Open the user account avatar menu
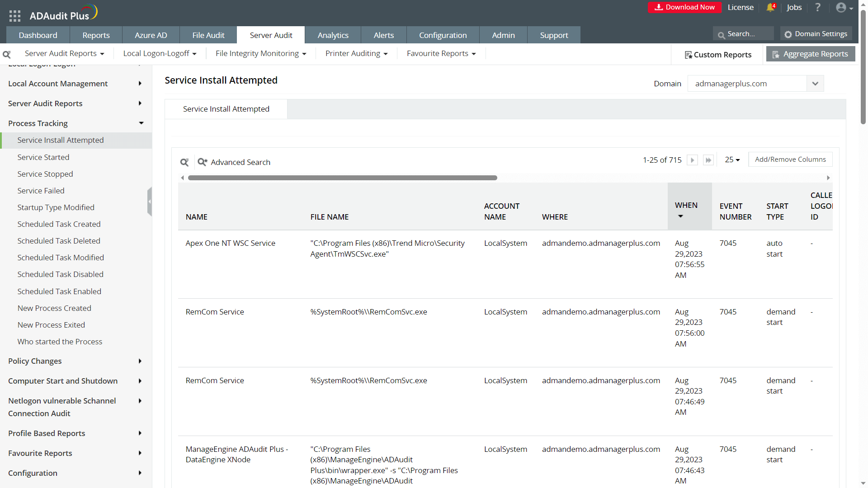The height and width of the screenshot is (488, 868). point(844,8)
